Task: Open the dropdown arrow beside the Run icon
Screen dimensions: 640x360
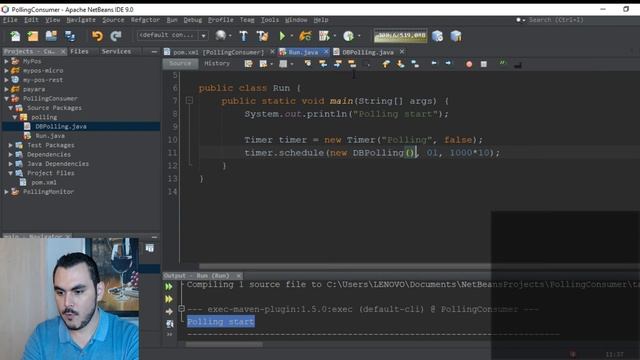Action: click(x=292, y=36)
